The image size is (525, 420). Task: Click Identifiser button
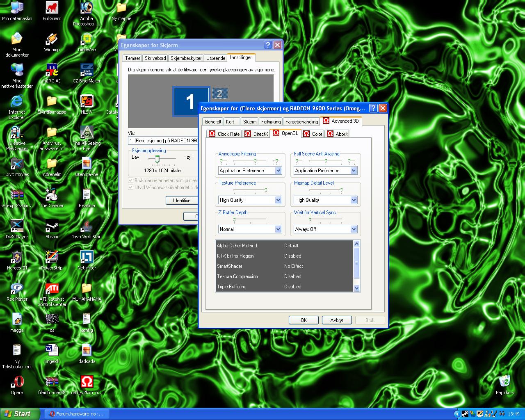tap(182, 200)
